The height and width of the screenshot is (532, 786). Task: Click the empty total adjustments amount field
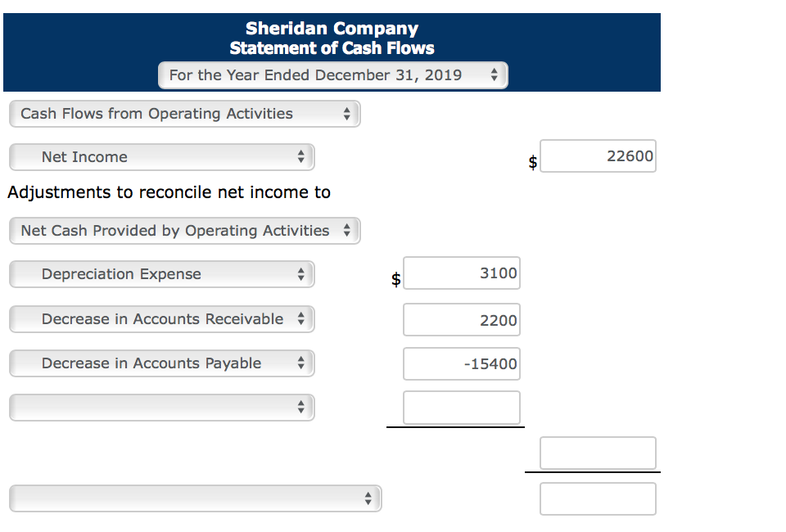(598, 453)
